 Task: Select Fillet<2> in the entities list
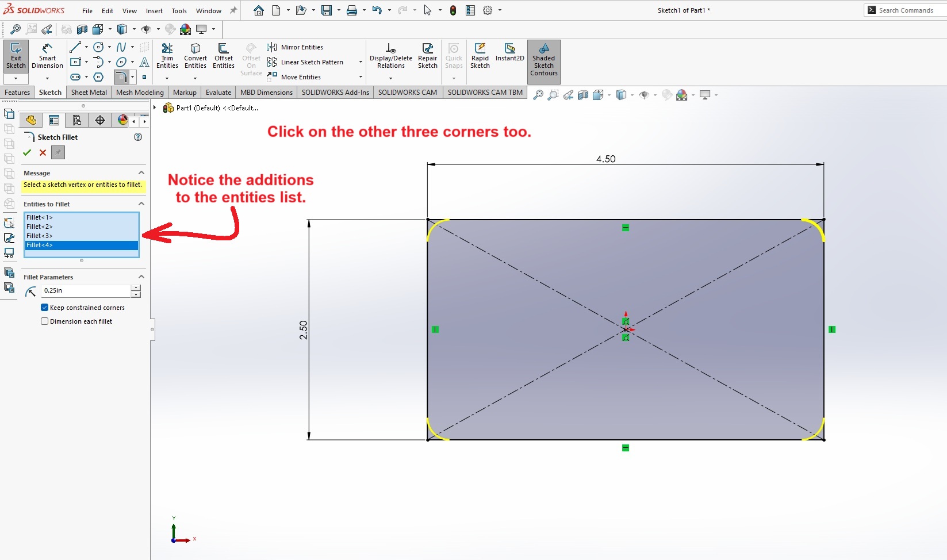pos(40,227)
